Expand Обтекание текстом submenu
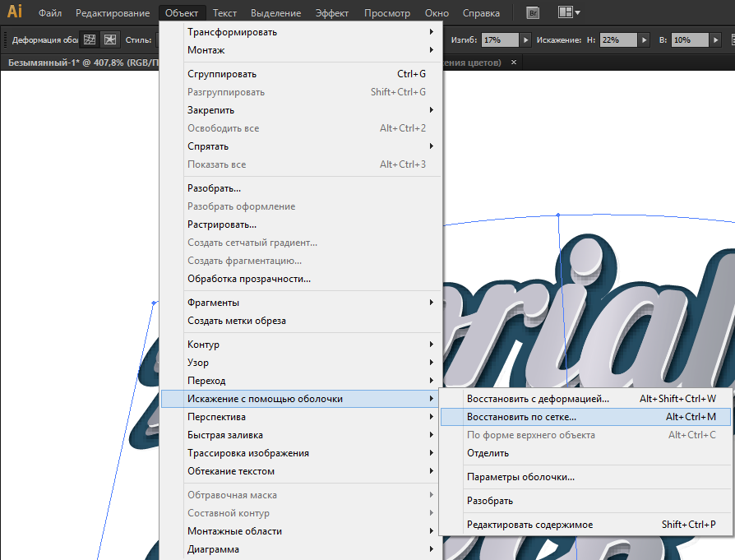This screenshot has height=560, width=735. point(300,471)
